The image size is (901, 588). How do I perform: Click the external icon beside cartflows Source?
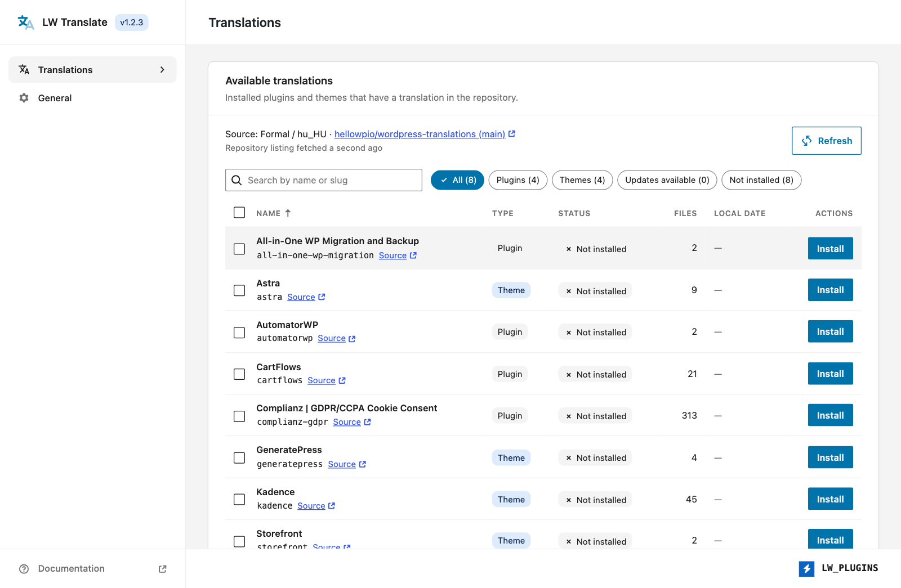tap(342, 380)
